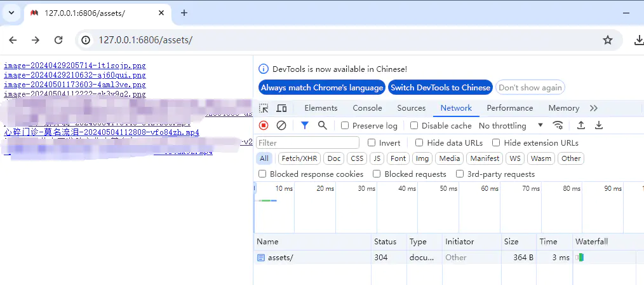
Task: Click the network Filter text field
Action: [308, 143]
